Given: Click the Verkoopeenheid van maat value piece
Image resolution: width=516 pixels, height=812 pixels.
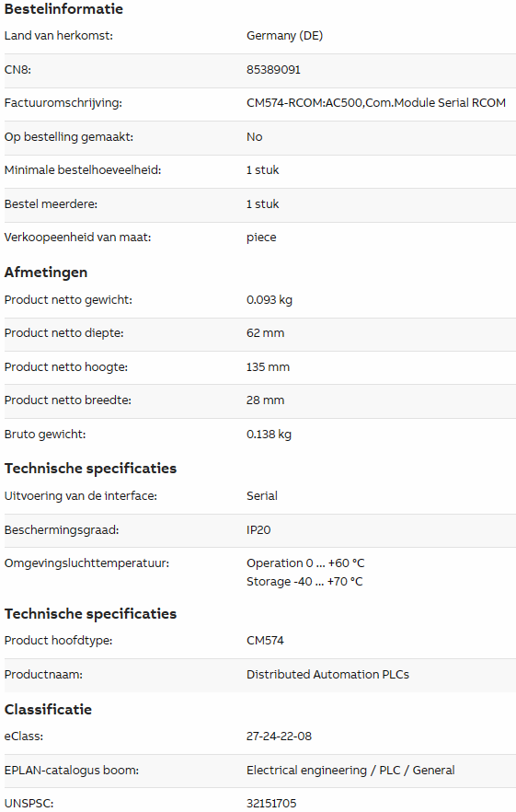Looking at the screenshot, I should click(x=261, y=238).
